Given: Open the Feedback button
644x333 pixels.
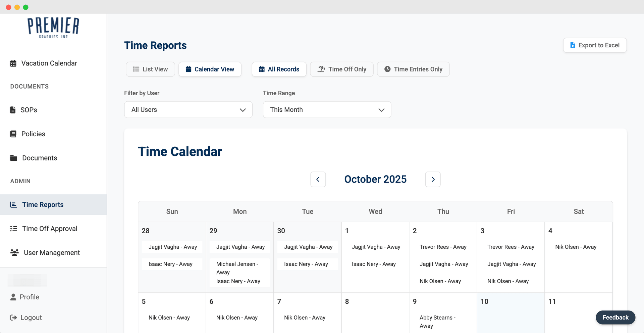Looking at the screenshot, I should pos(615,317).
